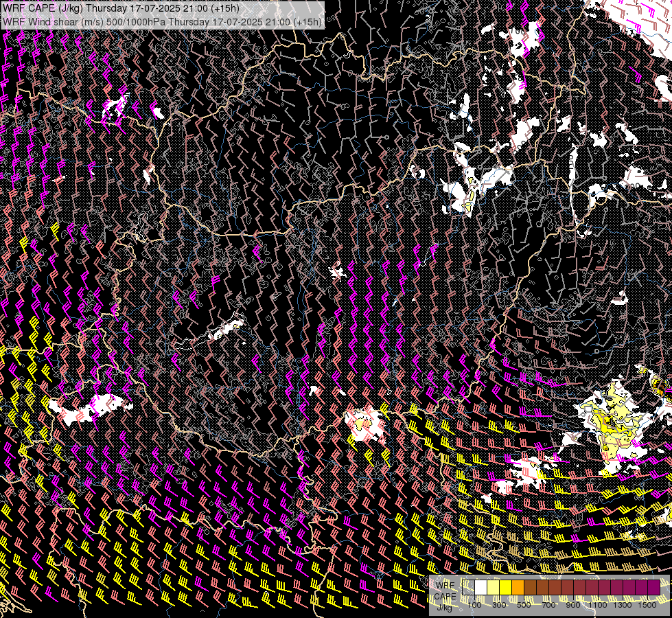Select the pale yellow CAPE legend swatch
672x618 pixels.
(494, 587)
